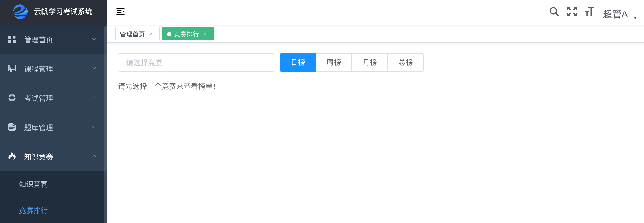Collapse sidebar using the hamburger icon
This screenshot has height=223, width=644.
point(120,11)
